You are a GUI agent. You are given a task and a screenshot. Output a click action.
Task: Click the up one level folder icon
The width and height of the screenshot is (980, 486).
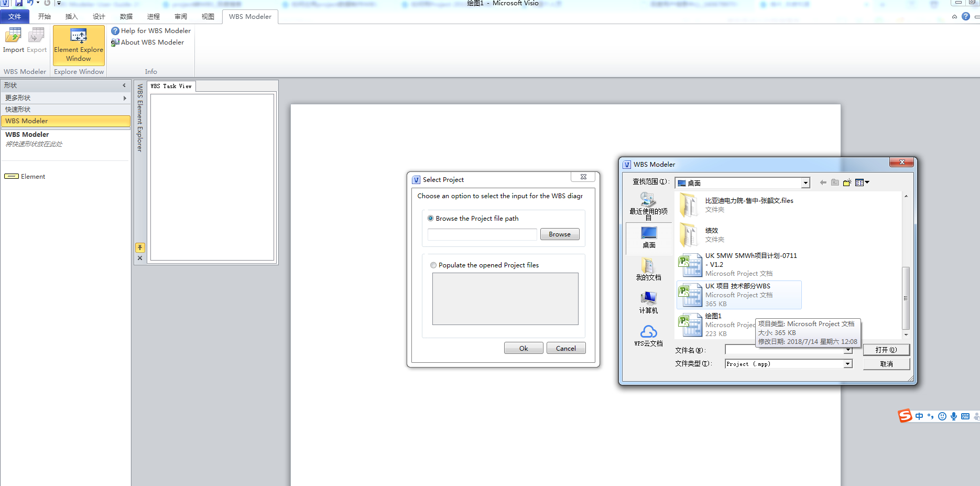(835, 182)
